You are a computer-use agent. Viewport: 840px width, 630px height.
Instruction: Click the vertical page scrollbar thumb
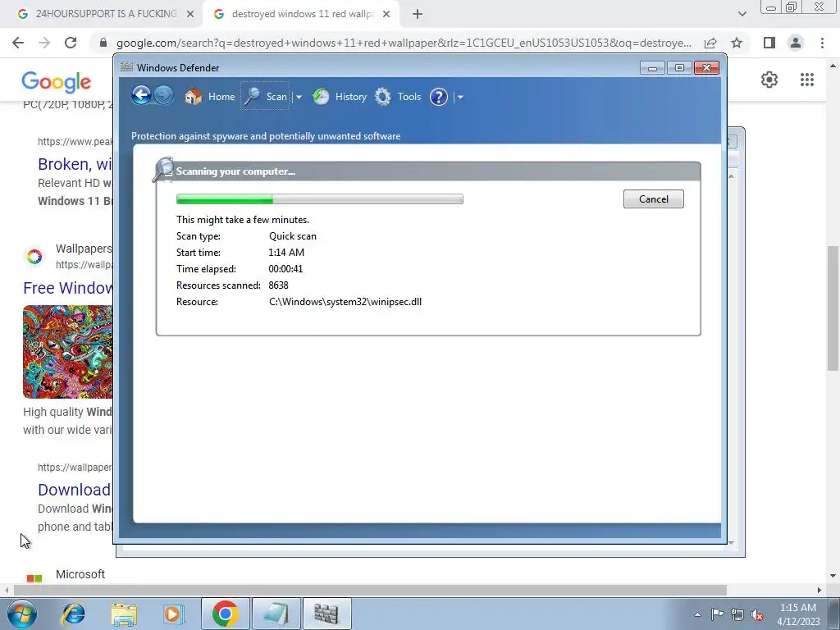click(x=833, y=307)
